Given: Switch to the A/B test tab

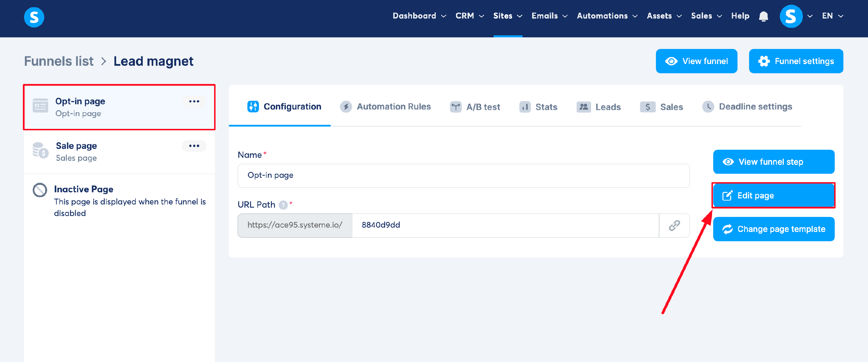Looking at the screenshot, I should [x=475, y=107].
